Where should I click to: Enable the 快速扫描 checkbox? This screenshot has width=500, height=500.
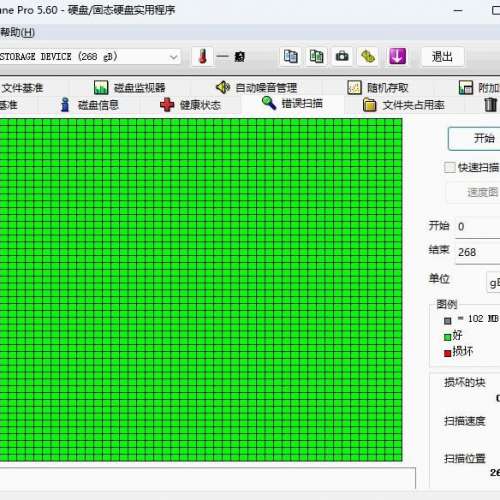(x=449, y=167)
